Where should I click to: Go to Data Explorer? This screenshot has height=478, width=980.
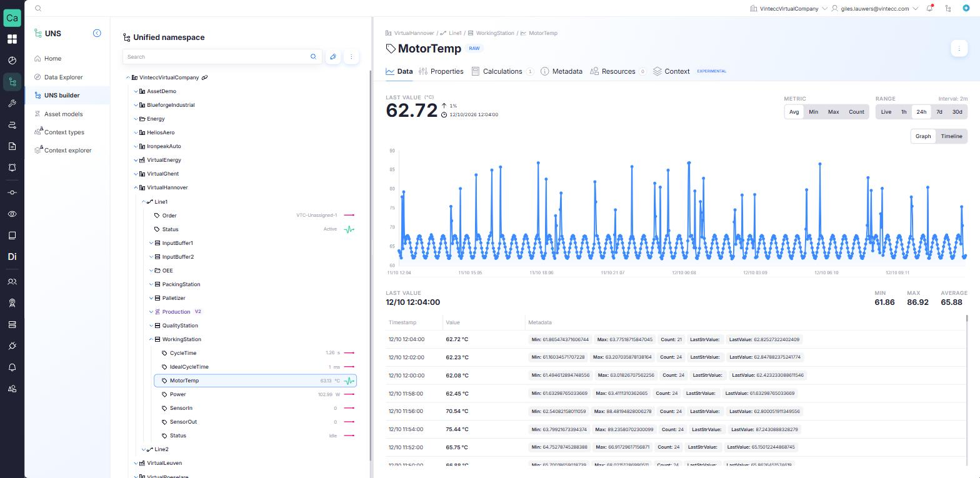[x=63, y=77]
